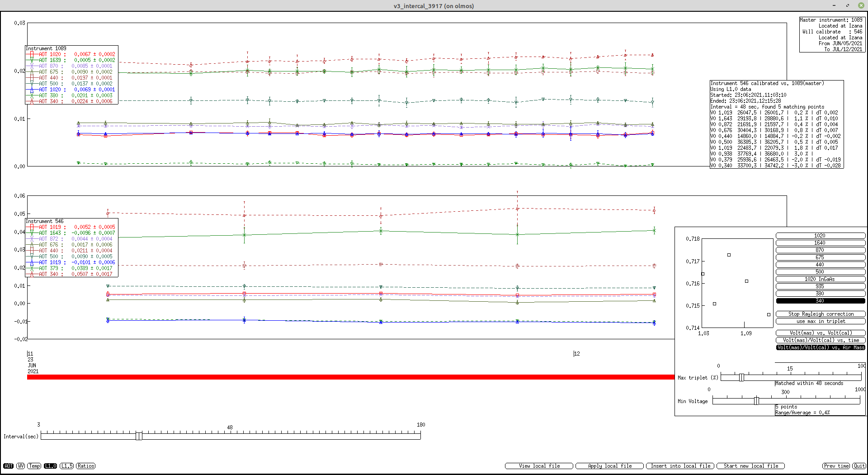Image resolution: width=868 pixels, height=475 pixels.
Task: Click Apply local file button
Action: coord(609,466)
